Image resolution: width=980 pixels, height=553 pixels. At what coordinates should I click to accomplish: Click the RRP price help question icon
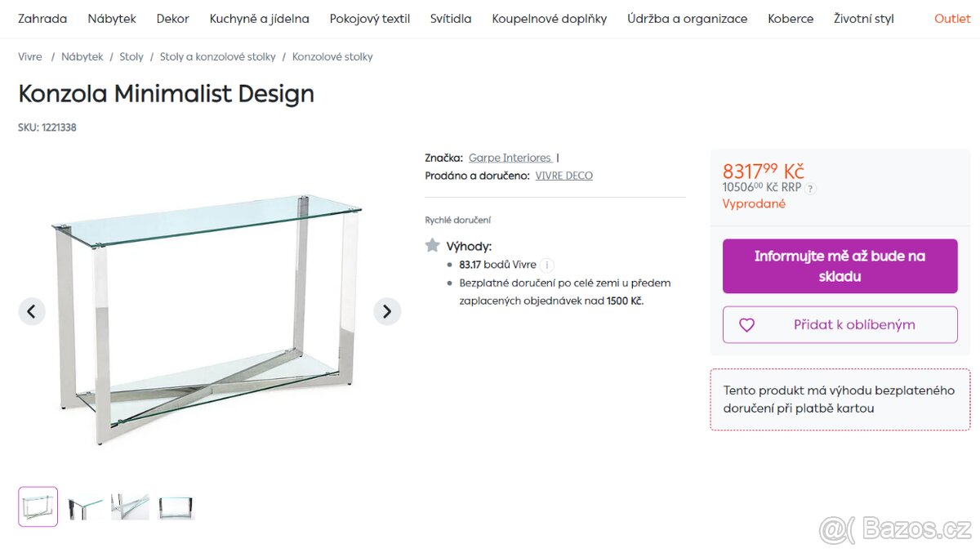[810, 188]
